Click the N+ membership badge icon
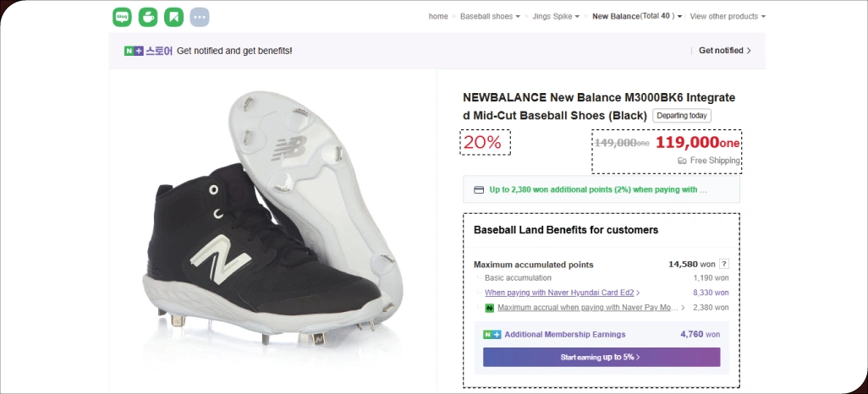The height and width of the screenshot is (394, 868). [492, 335]
